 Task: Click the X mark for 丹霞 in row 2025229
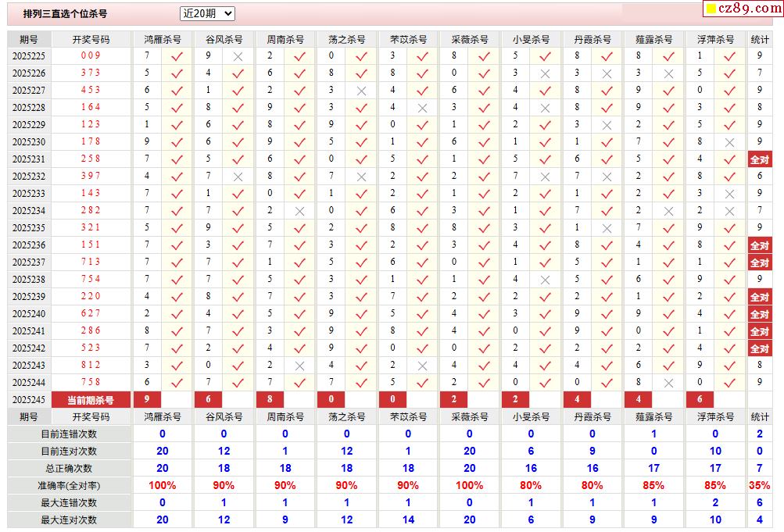(607, 125)
